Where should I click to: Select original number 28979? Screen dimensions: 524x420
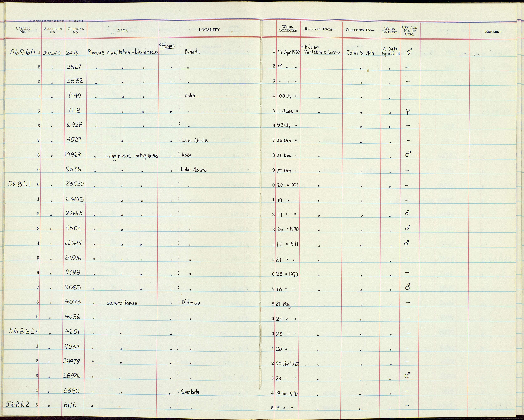pos(71,361)
